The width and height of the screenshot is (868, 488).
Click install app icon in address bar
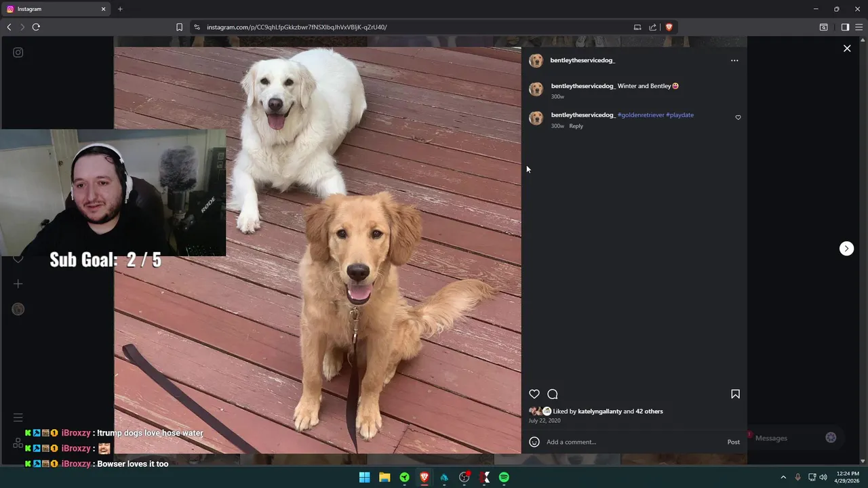(637, 27)
